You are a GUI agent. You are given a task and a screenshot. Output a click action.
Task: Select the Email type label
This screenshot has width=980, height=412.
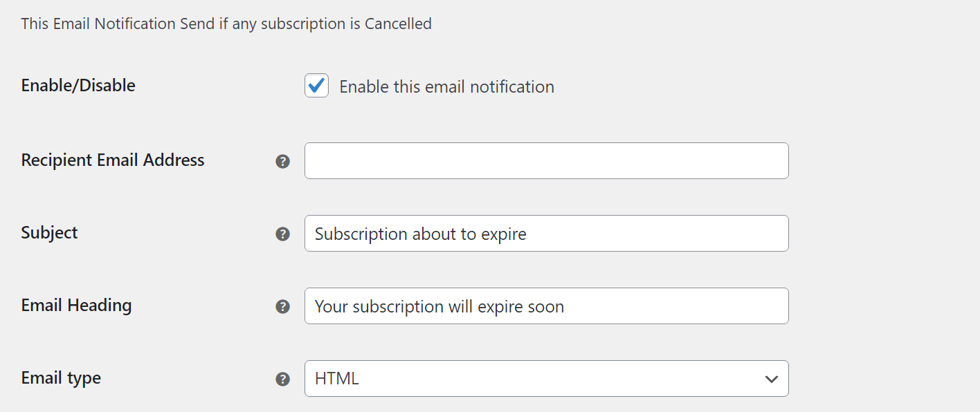click(61, 377)
